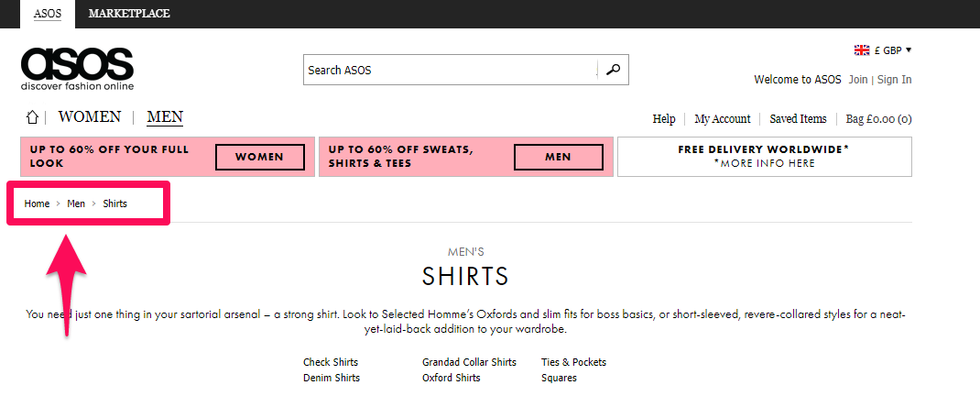Click the MEN button in sale banner

click(x=558, y=157)
